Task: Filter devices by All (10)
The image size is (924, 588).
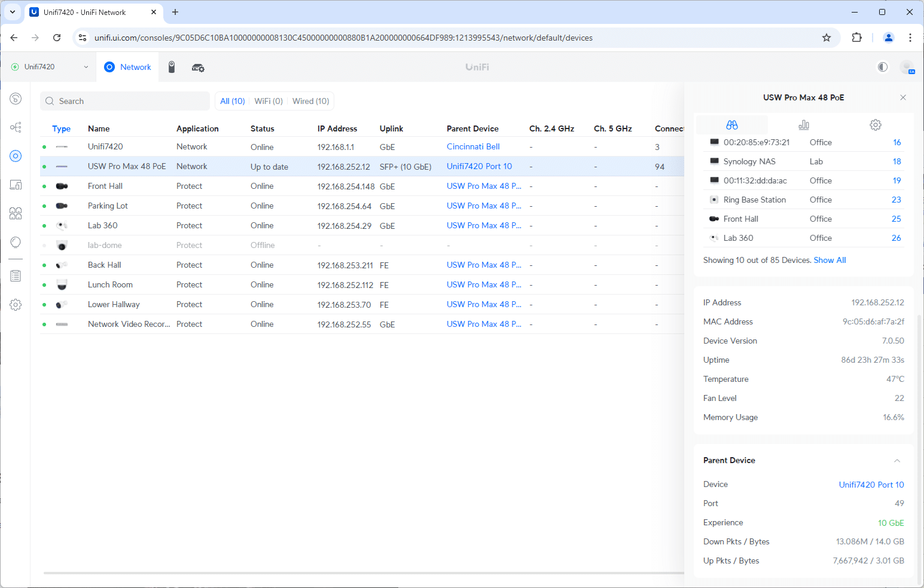Action: 233,101
